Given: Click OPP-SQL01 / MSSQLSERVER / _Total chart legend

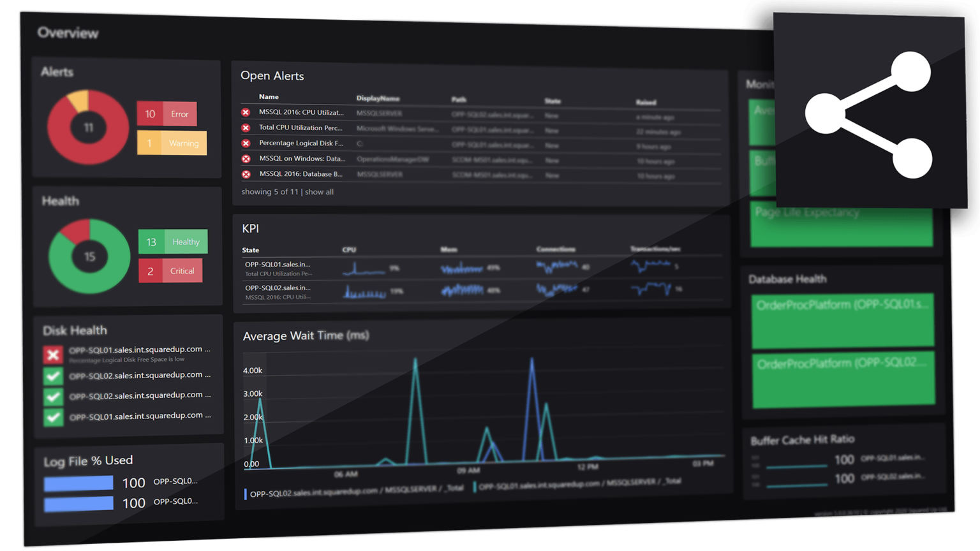Looking at the screenshot, I should tap(577, 484).
